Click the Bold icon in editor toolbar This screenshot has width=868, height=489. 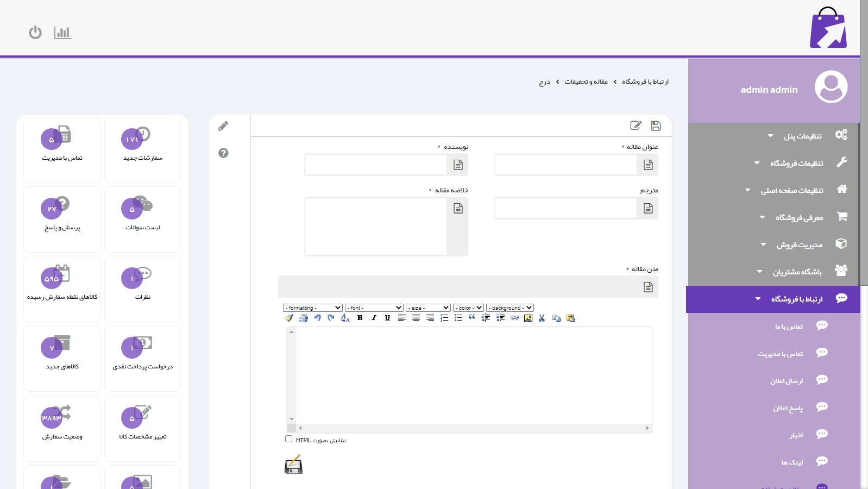pyautogui.click(x=360, y=318)
